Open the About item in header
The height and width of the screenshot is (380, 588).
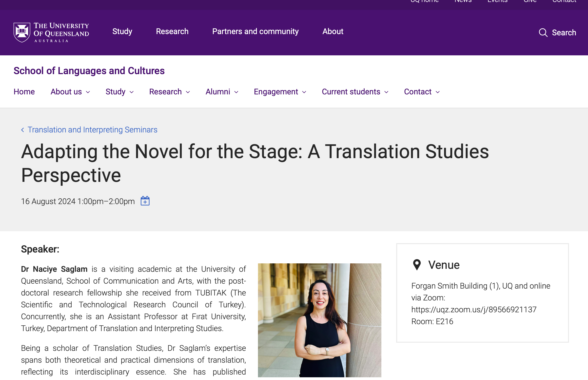[x=333, y=31]
